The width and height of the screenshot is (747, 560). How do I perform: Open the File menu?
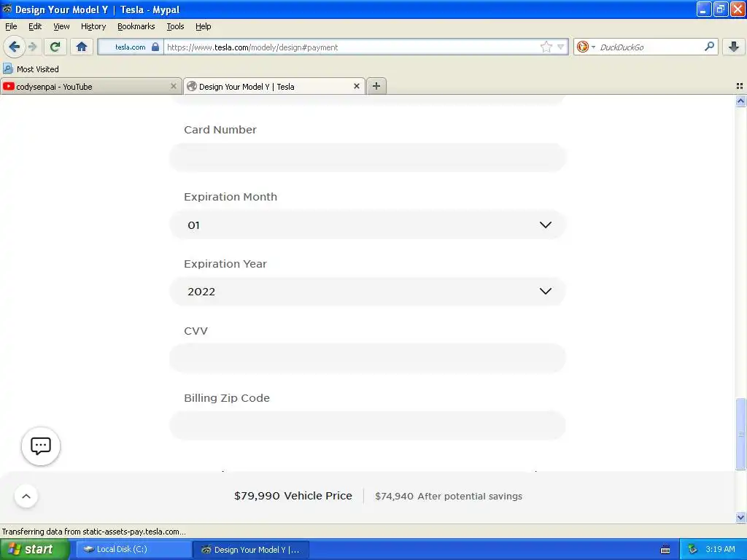[11, 26]
